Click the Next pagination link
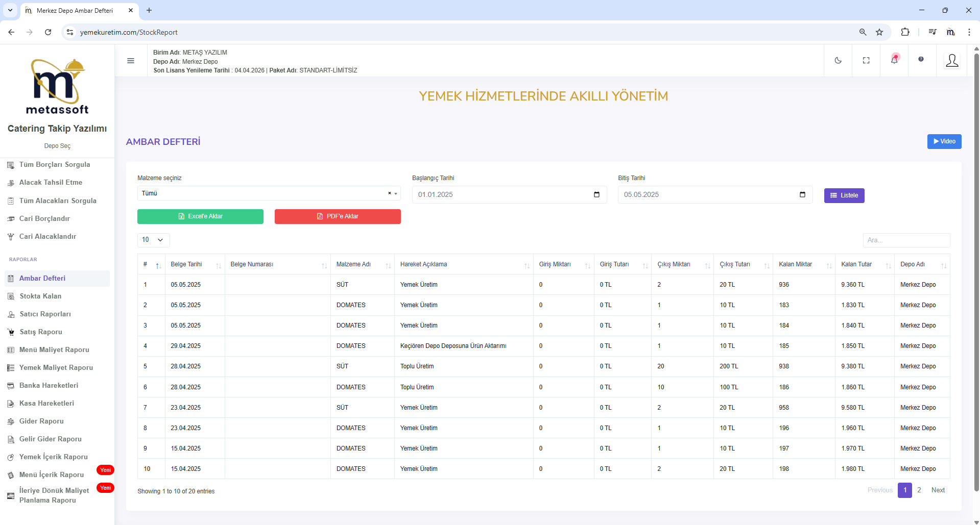The height and width of the screenshot is (525, 980). click(x=938, y=490)
